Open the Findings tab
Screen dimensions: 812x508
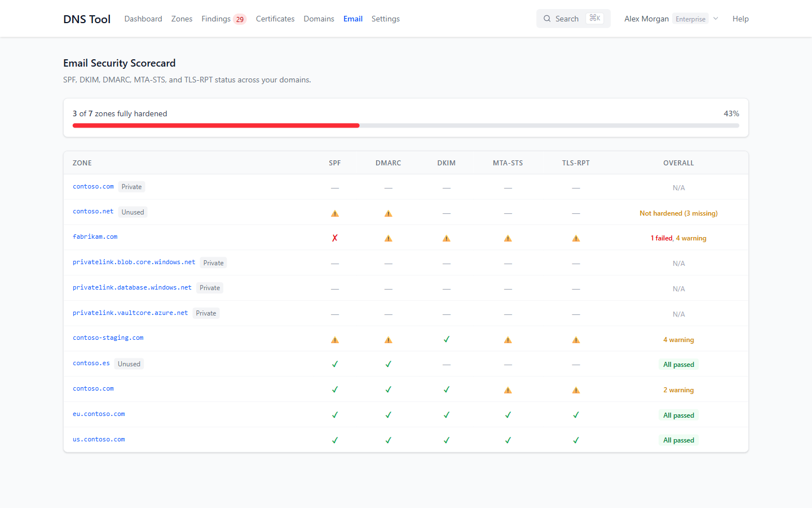[224, 19]
